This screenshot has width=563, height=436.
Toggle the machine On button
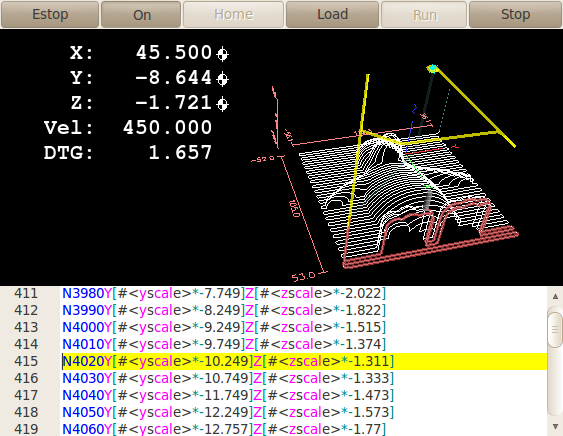[x=141, y=14]
